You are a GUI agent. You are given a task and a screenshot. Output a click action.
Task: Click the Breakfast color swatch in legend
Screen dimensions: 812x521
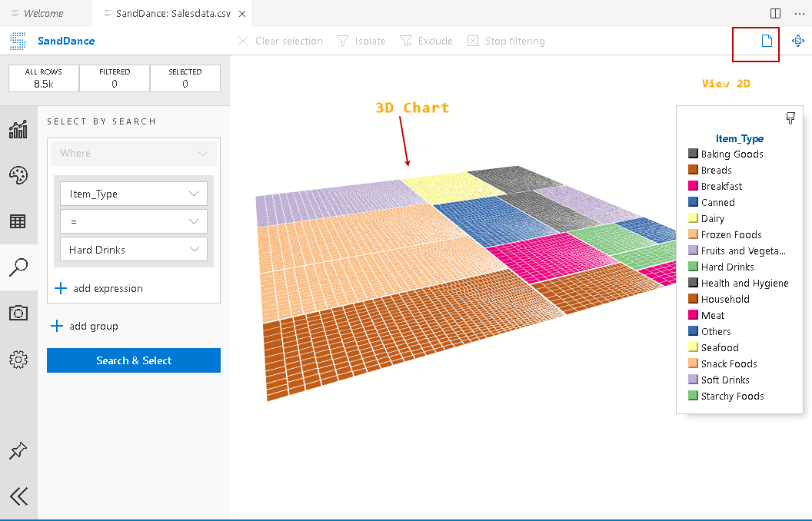tap(693, 187)
